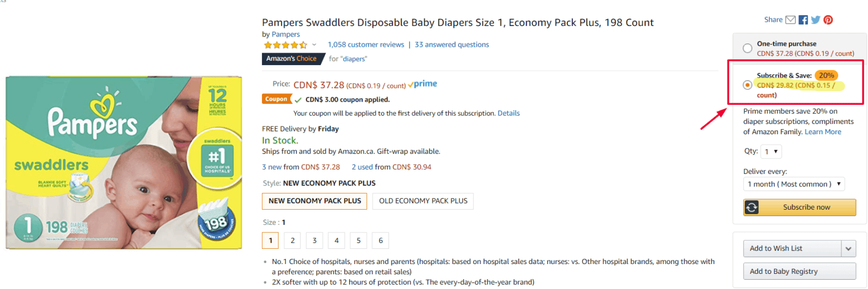
Task: Select OLD ECONOMY PACK PLUS style
Action: pyautogui.click(x=423, y=201)
